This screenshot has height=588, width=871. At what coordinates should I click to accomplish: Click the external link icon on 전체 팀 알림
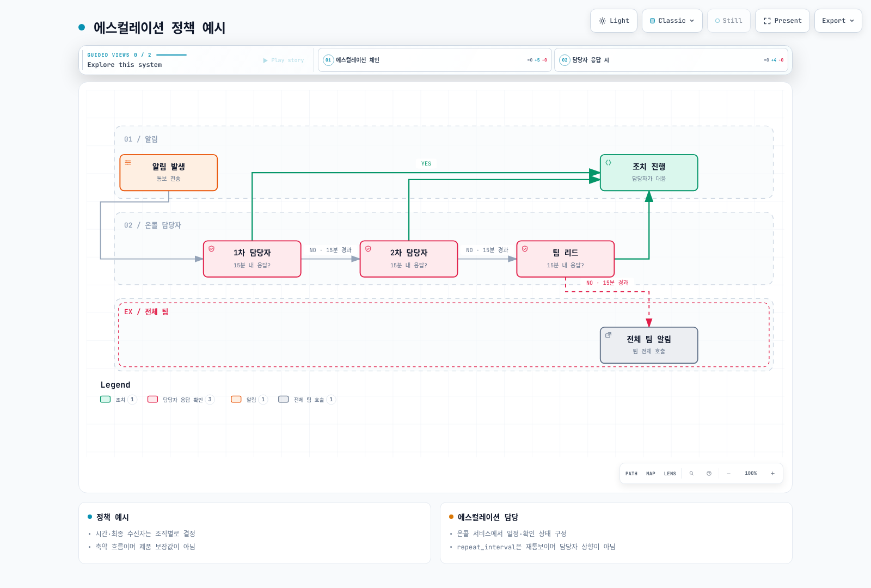[608, 335]
